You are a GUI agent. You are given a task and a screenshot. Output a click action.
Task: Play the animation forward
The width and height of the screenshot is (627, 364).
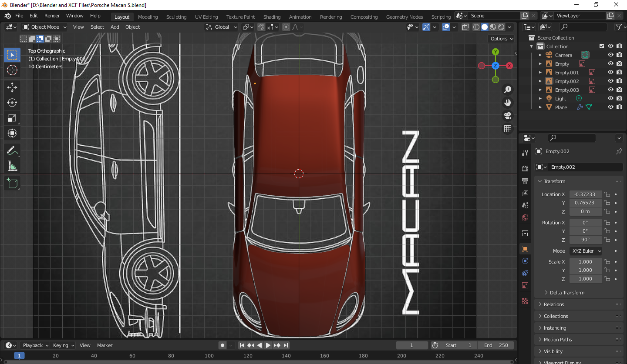(268, 345)
